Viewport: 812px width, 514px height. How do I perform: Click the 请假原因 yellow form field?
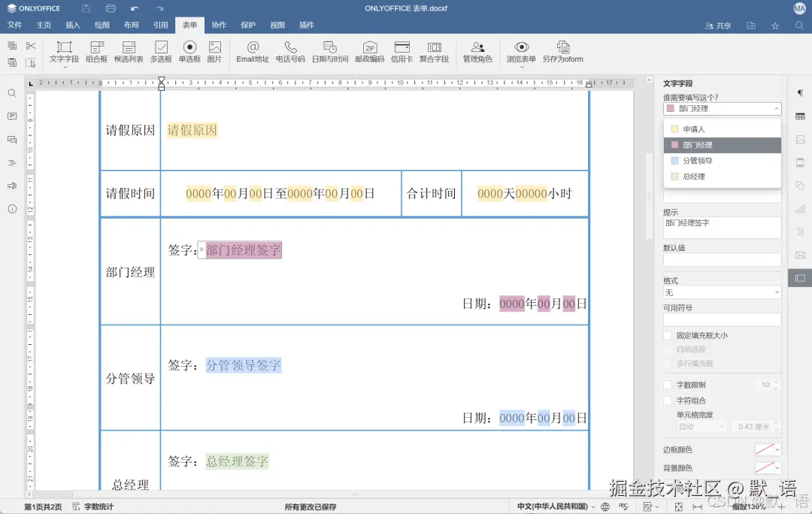tap(192, 130)
